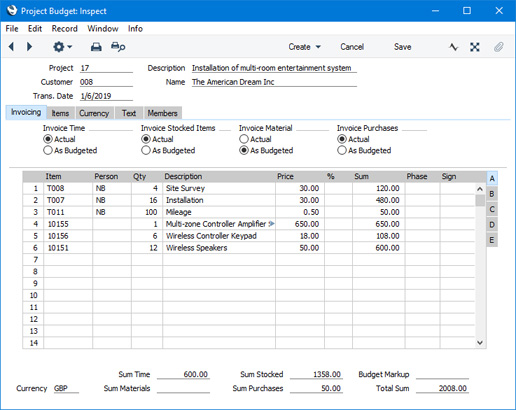Open the Record menu

[x=64, y=29]
